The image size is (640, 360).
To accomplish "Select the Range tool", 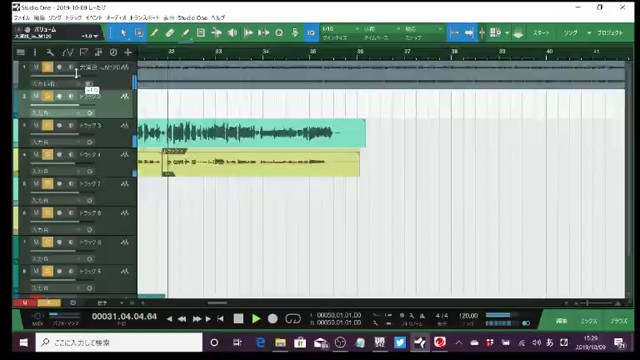I will (139, 33).
